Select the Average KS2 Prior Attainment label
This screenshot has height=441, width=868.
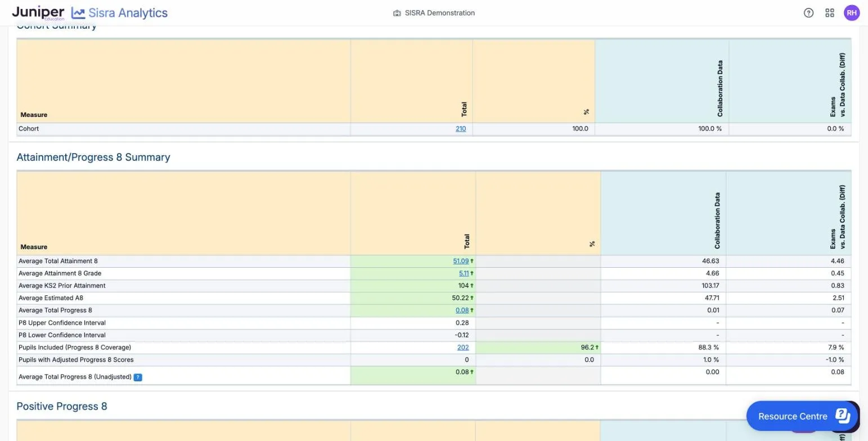[x=62, y=286]
